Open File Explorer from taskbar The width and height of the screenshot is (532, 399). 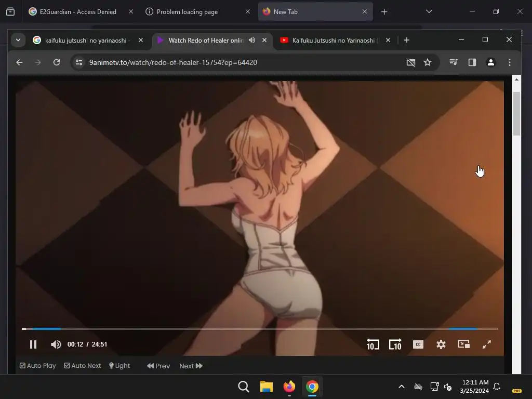point(267,387)
